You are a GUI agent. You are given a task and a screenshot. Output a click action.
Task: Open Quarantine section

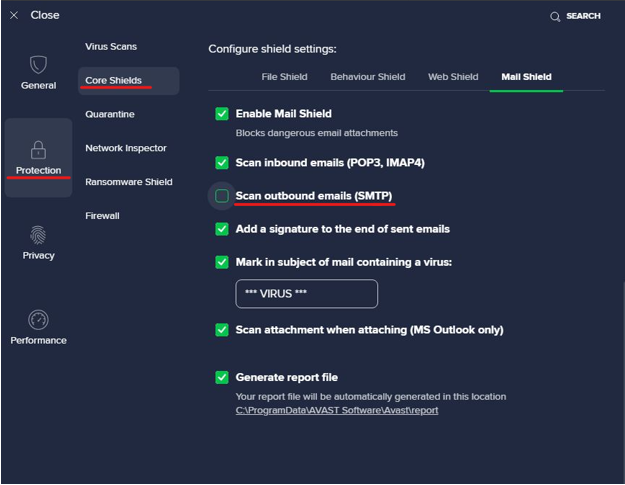pyautogui.click(x=110, y=114)
